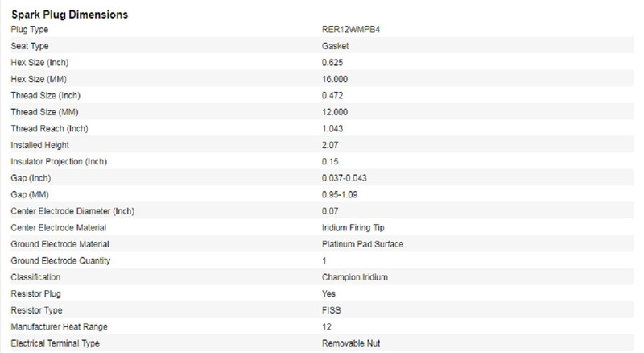Select the Hex Size (Inch) value 0.625
This screenshot has height=353, width=644.
(x=332, y=63)
